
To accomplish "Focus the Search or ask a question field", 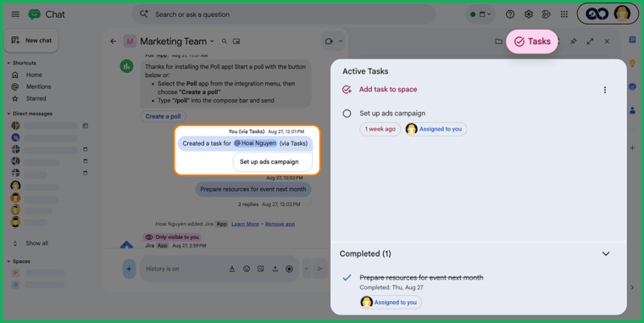I will 283,14.
